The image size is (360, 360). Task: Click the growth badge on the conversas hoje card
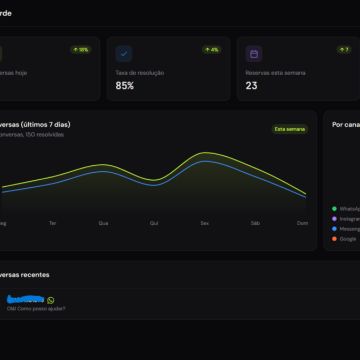coord(81,50)
